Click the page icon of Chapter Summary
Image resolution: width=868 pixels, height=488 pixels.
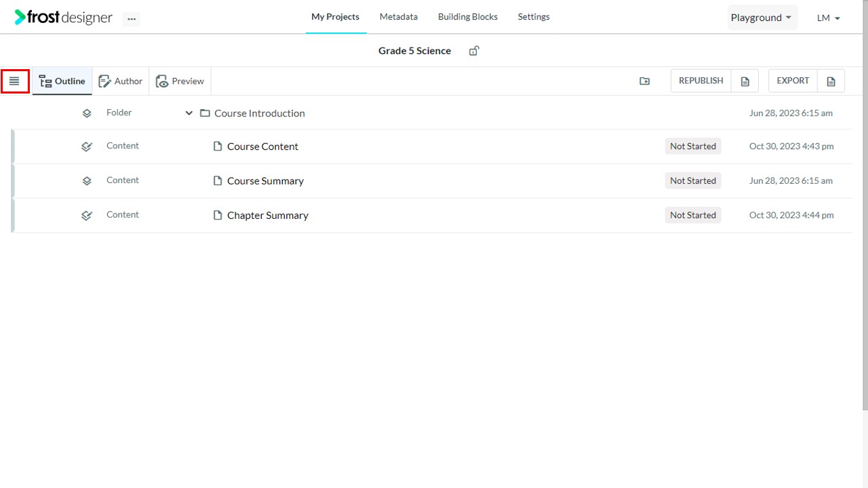[218, 216]
